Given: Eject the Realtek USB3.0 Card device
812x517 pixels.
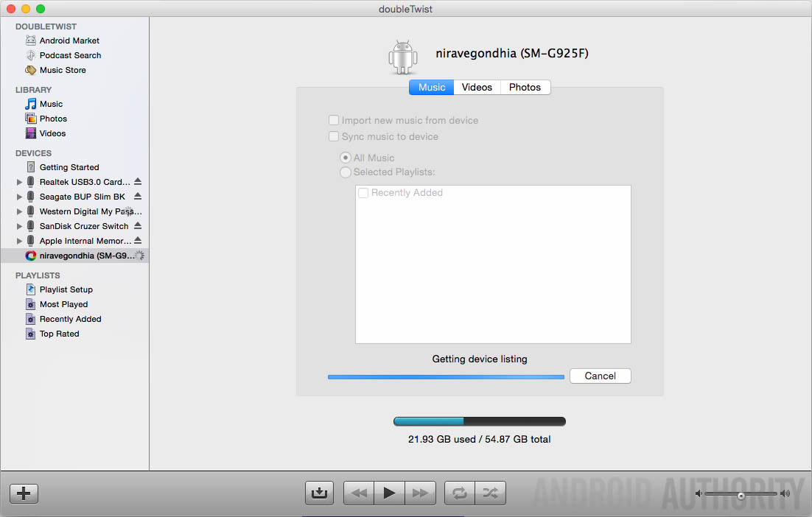Looking at the screenshot, I should [x=138, y=182].
